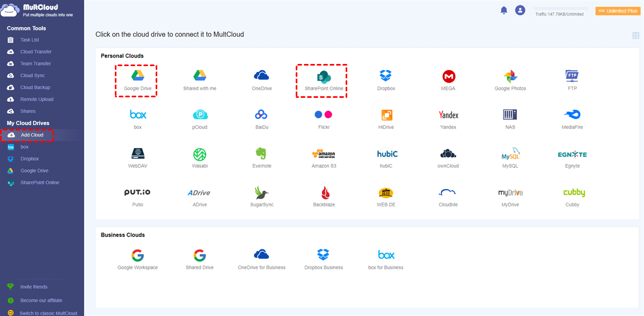Add OneDrive for Business
This screenshot has height=316, width=644.
tap(261, 255)
